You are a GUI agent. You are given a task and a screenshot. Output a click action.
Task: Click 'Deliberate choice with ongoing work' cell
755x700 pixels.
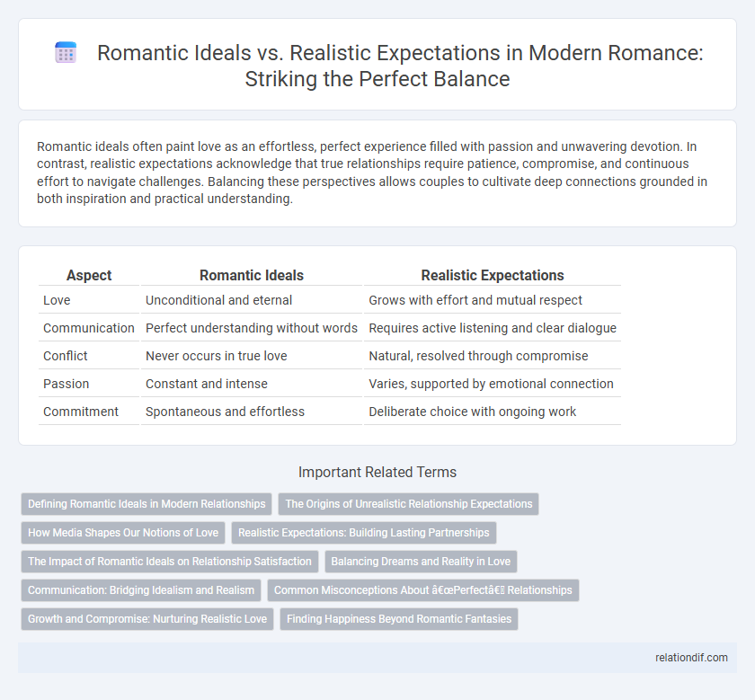point(473,412)
